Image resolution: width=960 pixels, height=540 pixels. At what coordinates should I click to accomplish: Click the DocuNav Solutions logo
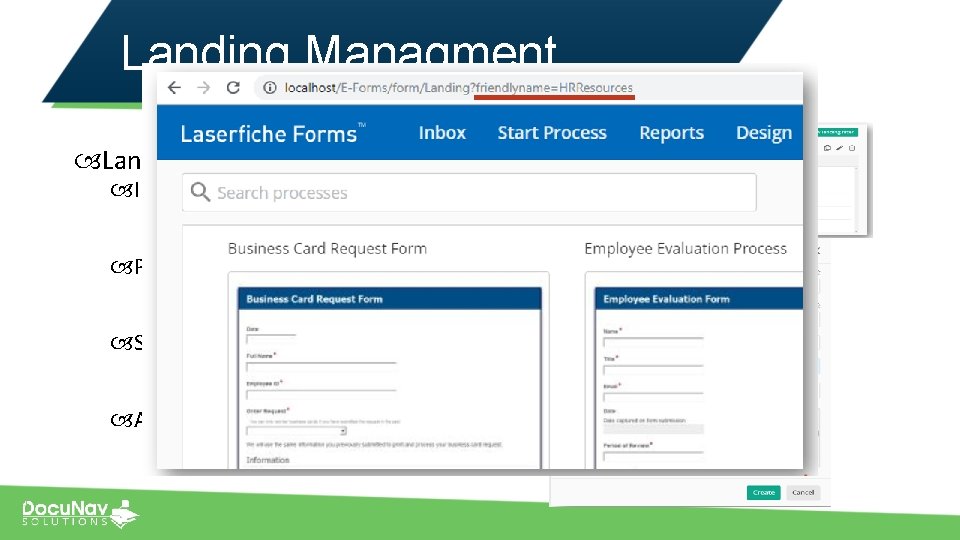[81, 513]
